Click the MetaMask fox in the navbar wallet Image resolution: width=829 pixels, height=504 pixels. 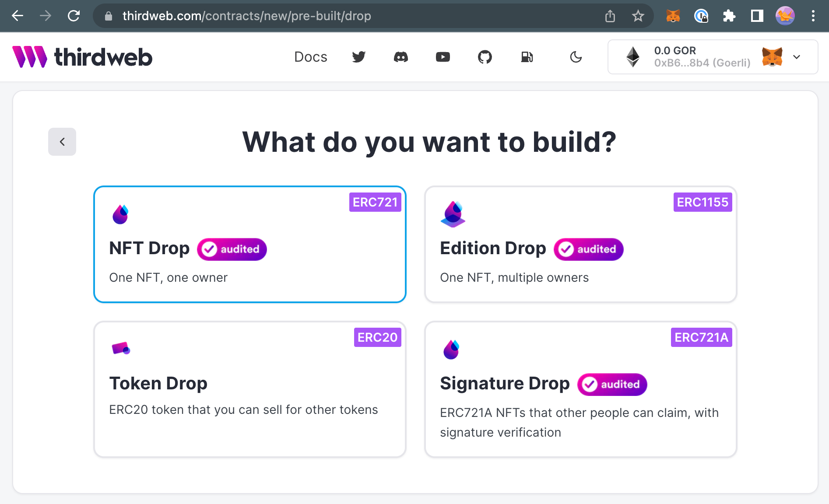[773, 57]
